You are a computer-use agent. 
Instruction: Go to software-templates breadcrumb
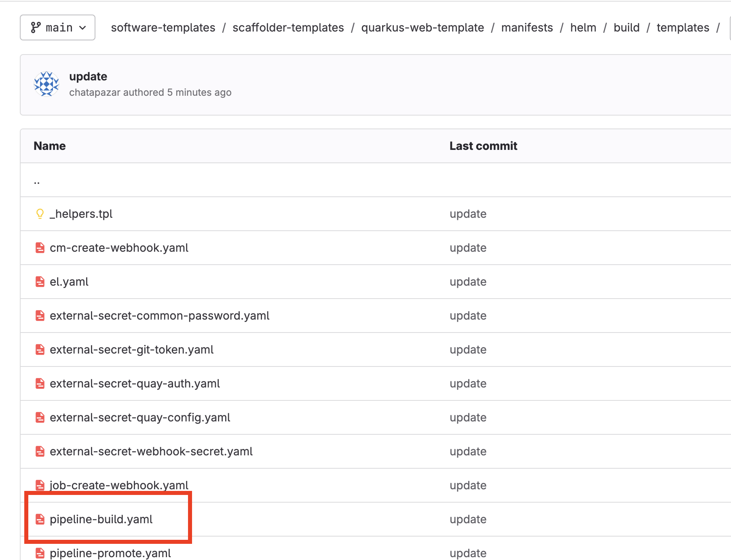tap(163, 27)
